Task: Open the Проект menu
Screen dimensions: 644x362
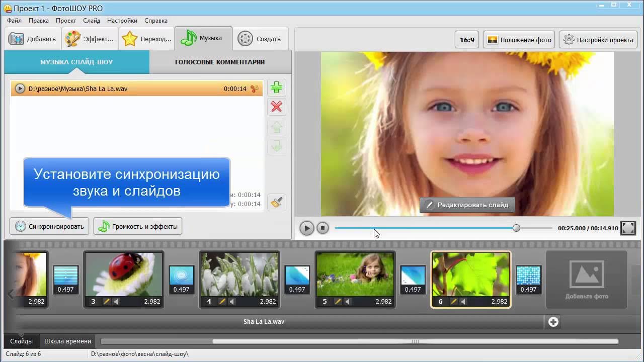Action: click(x=66, y=21)
